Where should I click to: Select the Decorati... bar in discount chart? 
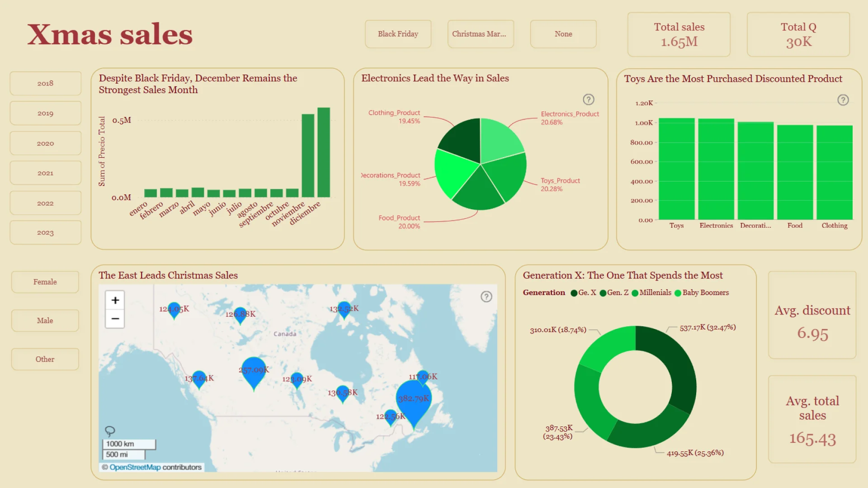[x=755, y=171]
